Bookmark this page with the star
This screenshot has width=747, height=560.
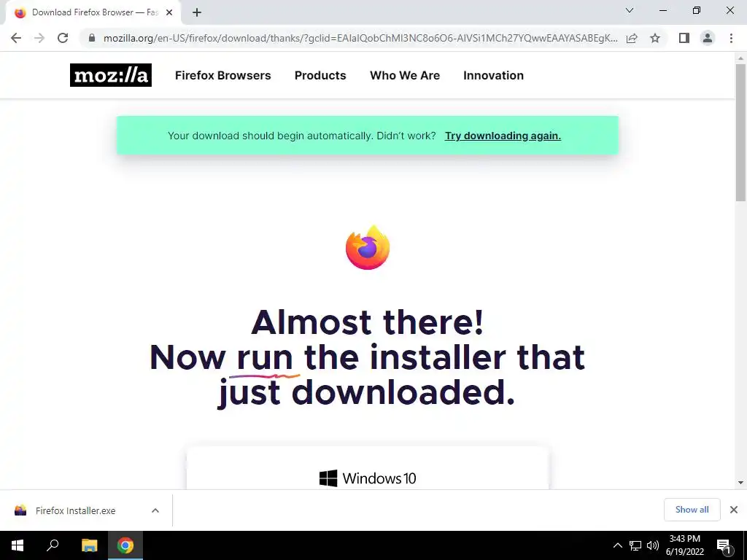[x=655, y=38]
